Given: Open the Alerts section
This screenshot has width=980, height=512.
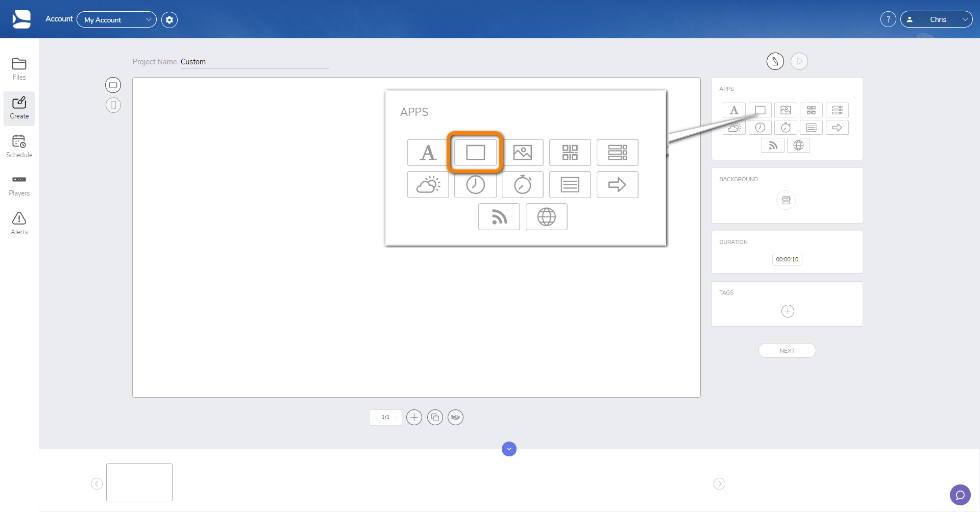Looking at the screenshot, I should (19, 224).
